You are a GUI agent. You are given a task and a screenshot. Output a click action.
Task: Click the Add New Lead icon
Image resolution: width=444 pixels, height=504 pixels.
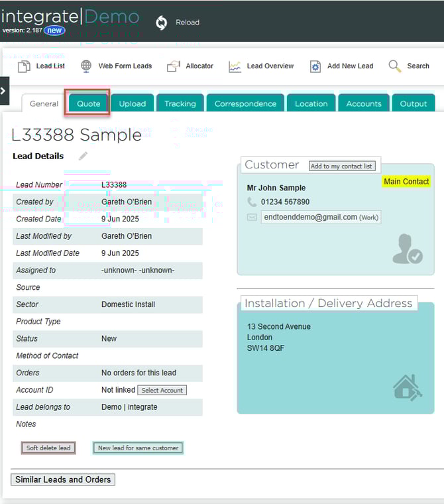[315, 66]
